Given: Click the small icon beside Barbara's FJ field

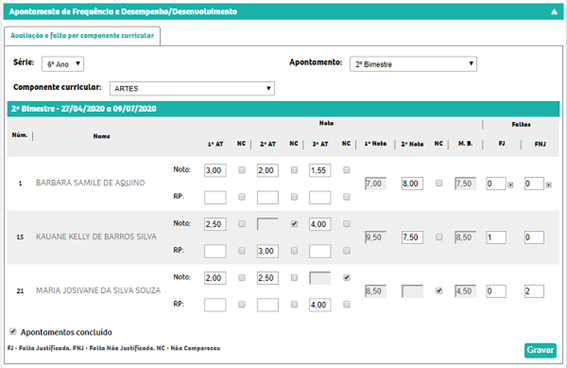Looking at the screenshot, I should (510, 185).
